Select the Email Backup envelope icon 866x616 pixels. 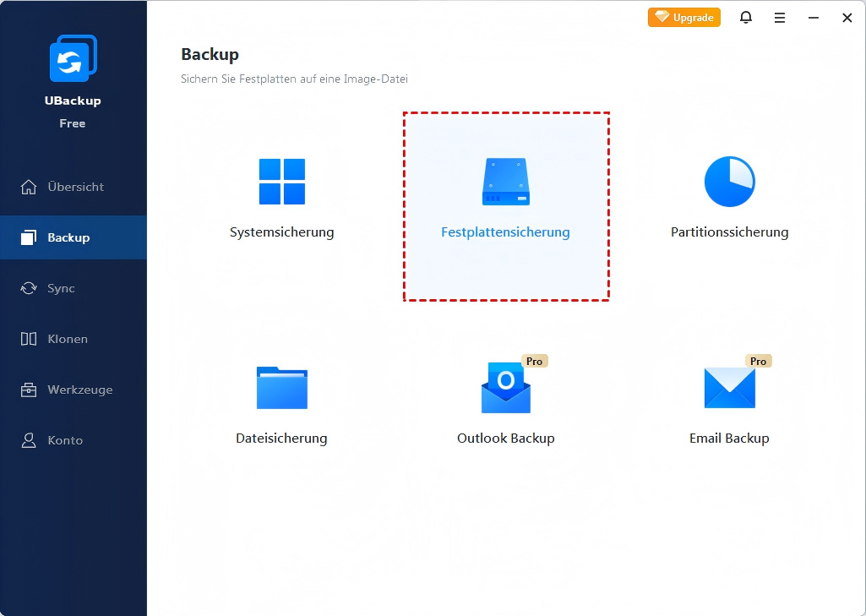click(x=729, y=389)
